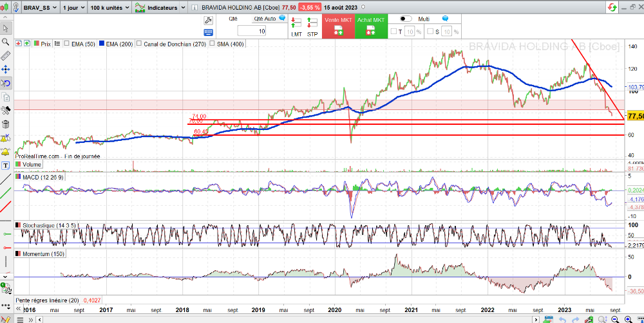Open the BRAV_SS ticker dropdown
The image size is (644, 323).
click(38, 8)
